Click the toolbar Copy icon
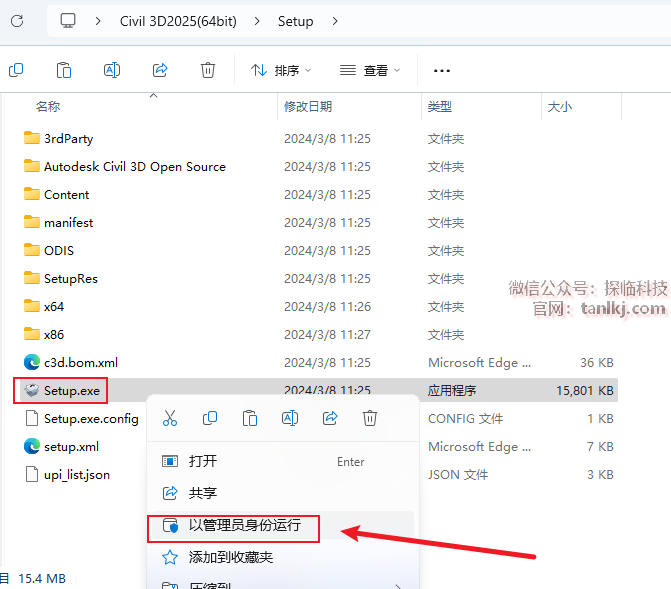 [x=16, y=70]
